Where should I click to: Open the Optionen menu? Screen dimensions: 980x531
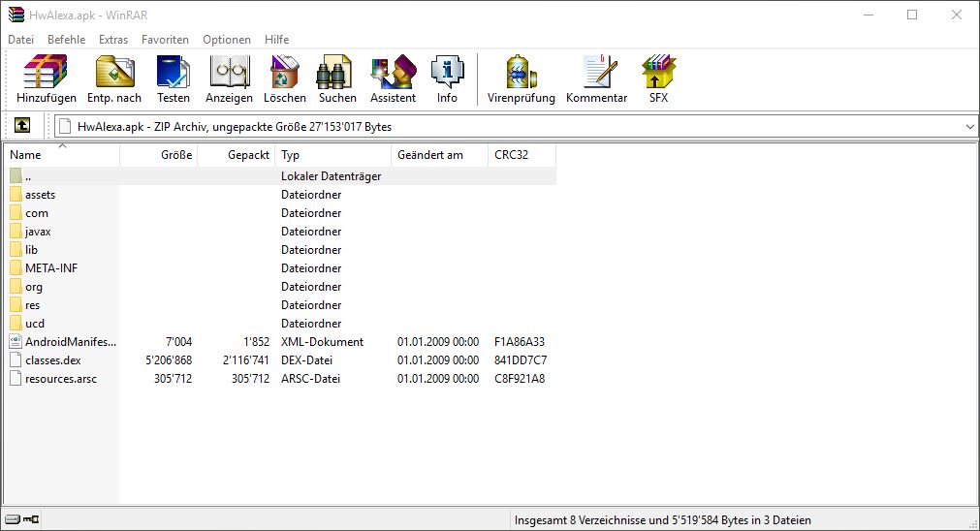tap(227, 40)
